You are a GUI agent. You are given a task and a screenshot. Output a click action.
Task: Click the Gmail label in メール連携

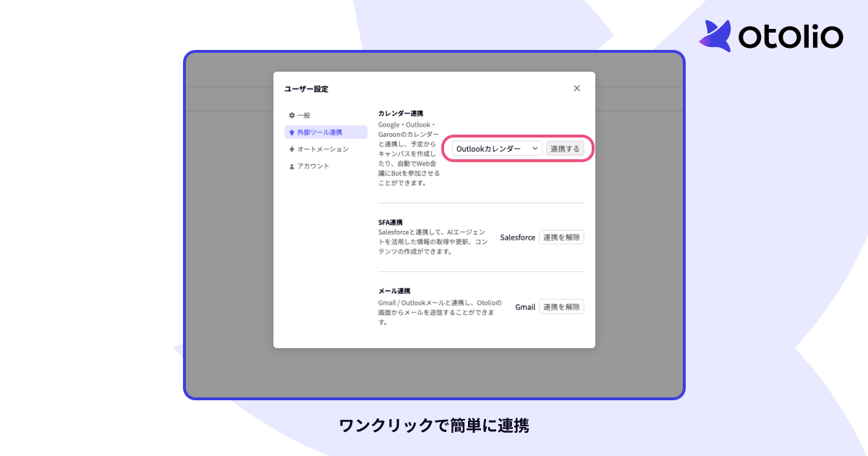point(524,306)
